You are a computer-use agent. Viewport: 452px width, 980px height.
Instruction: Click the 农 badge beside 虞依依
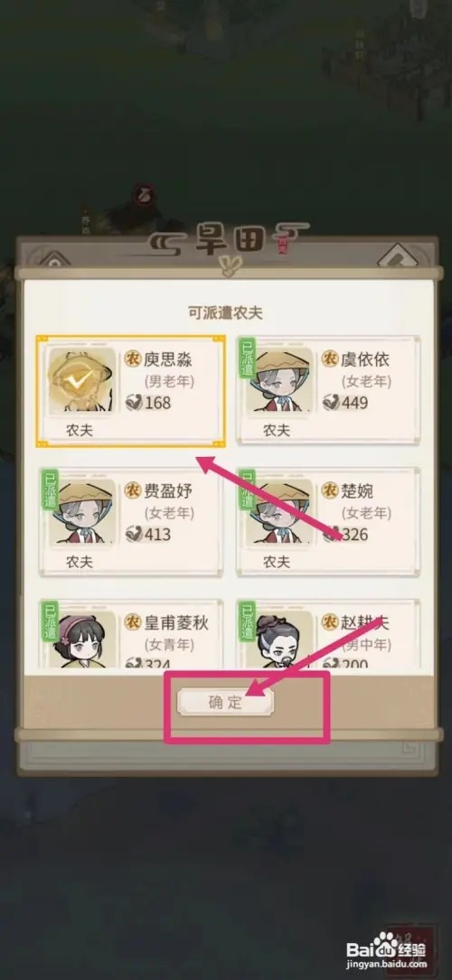tap(330, 358)
